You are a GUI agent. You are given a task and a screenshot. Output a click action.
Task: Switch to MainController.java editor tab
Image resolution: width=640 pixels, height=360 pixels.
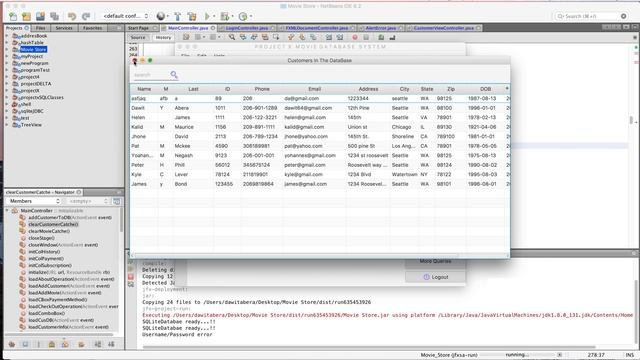pos(188,28)
